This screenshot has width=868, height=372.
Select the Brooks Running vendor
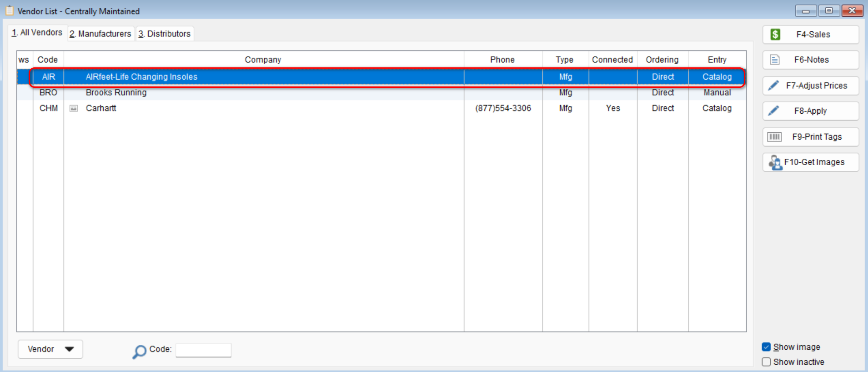[x=116, y=92]
